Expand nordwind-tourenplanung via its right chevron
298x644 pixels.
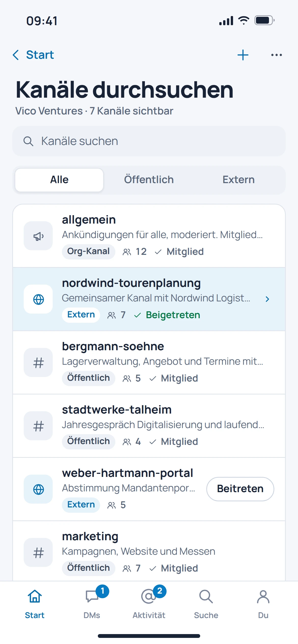point(267,299)
